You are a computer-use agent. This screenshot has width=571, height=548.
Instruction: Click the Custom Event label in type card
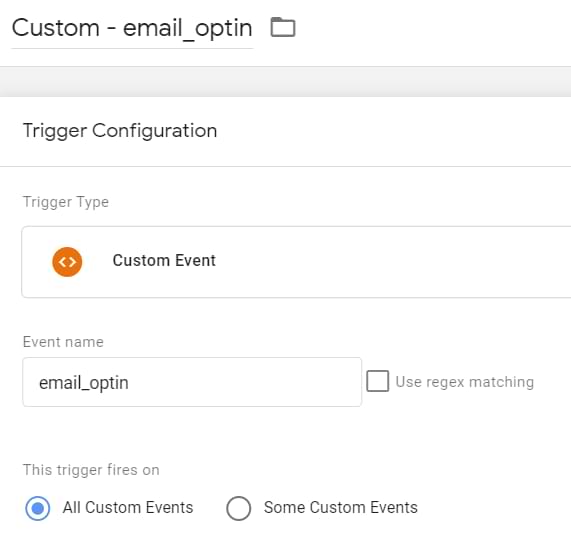(164, 261)
